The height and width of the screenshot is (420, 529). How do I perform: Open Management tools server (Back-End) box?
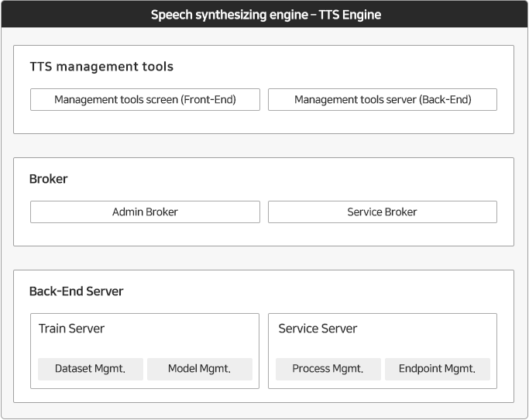(x=383, y=100)
